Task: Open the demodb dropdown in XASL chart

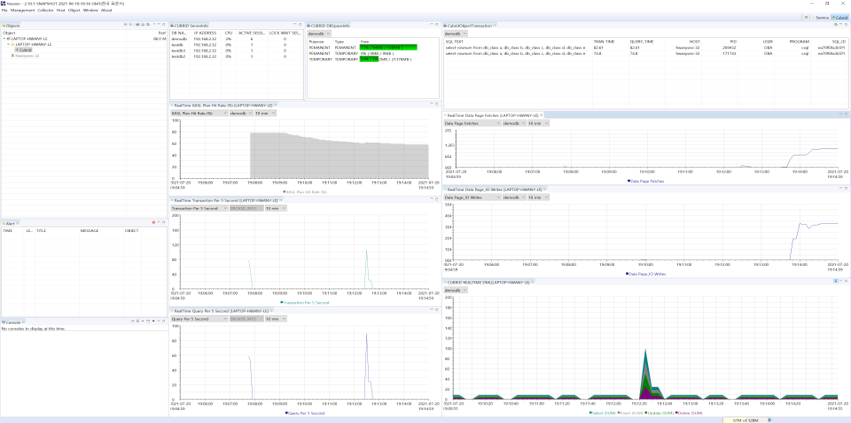Action: pos(240,113)
